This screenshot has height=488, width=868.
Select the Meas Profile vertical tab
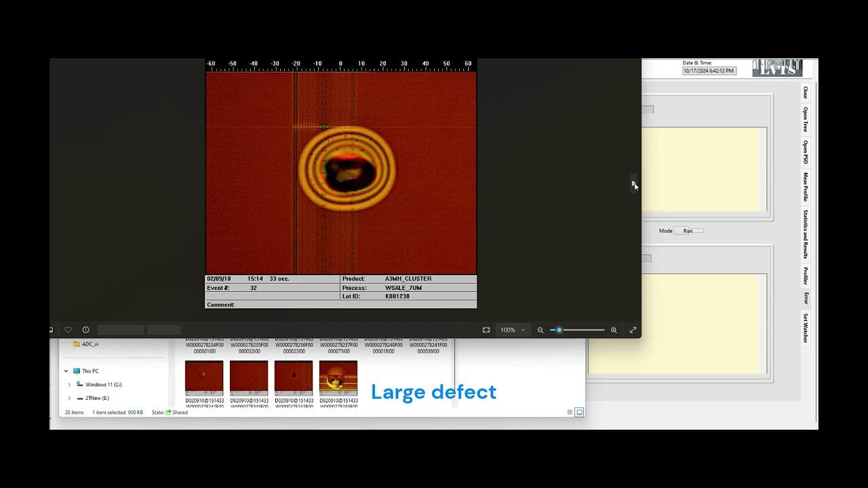click(x=806, y=186)
